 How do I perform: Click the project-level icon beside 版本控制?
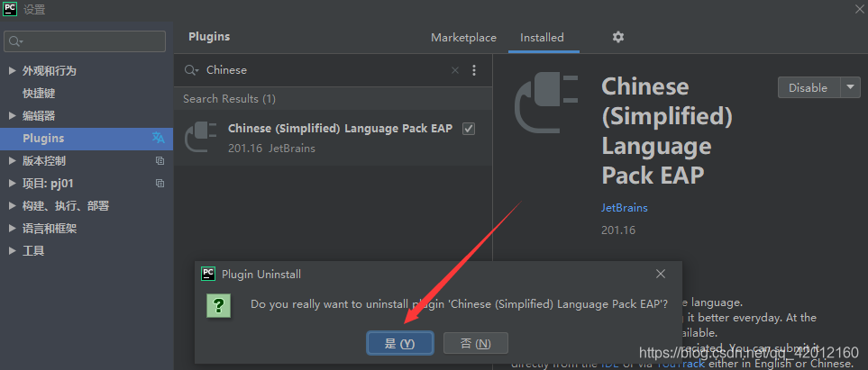coord(160,161)
